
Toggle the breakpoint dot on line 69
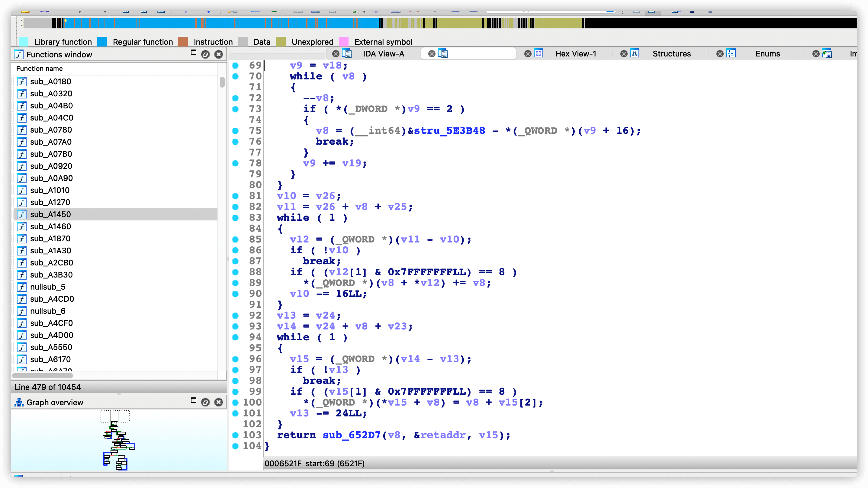click(235, 66)
